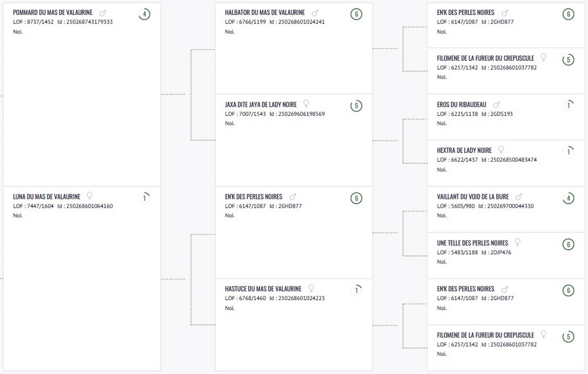The image size is (588, 374).
Task: Open the Hastuce du Mas de Valaurine name link
Action: [263, 289]
